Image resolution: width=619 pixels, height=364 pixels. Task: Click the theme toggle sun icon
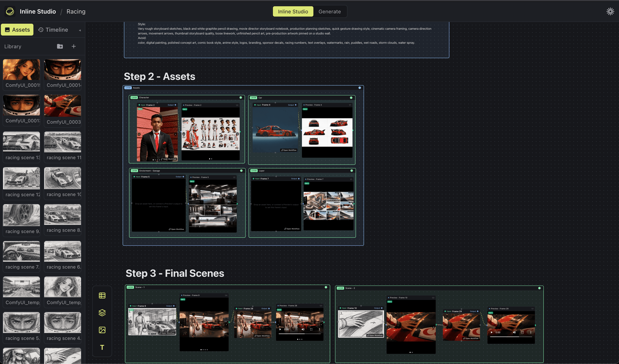point(610,11)
